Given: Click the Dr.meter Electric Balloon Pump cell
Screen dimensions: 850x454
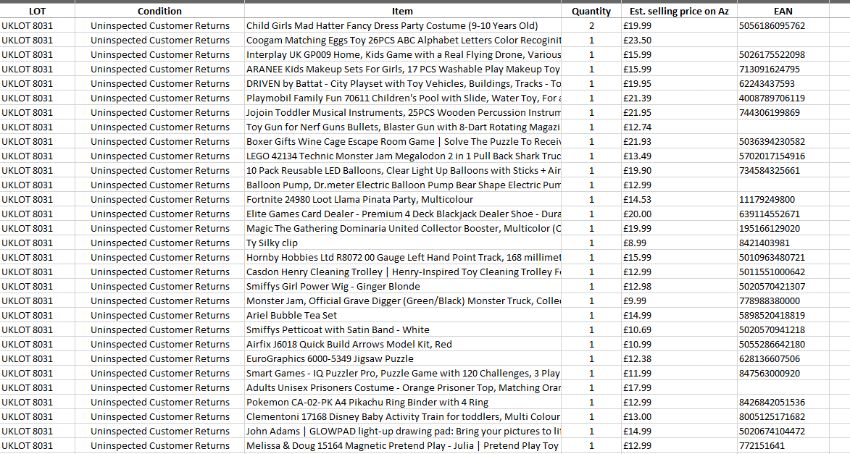Looking at the screenshot, I should (x=403, y=185).
